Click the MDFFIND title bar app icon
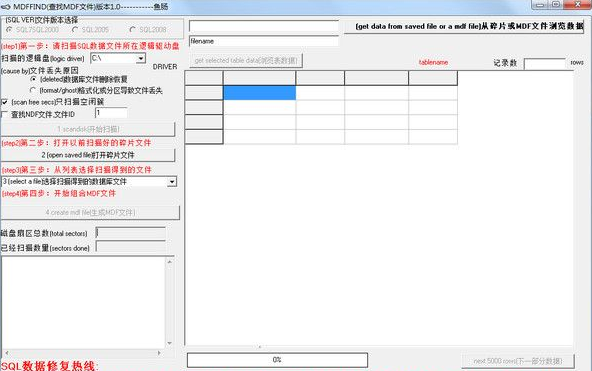 click(6, 7)
